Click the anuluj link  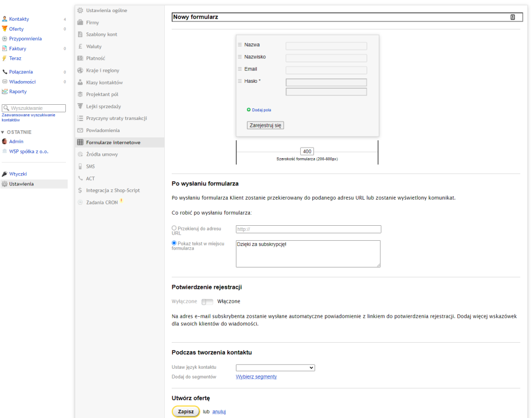[x=219, y=412]
